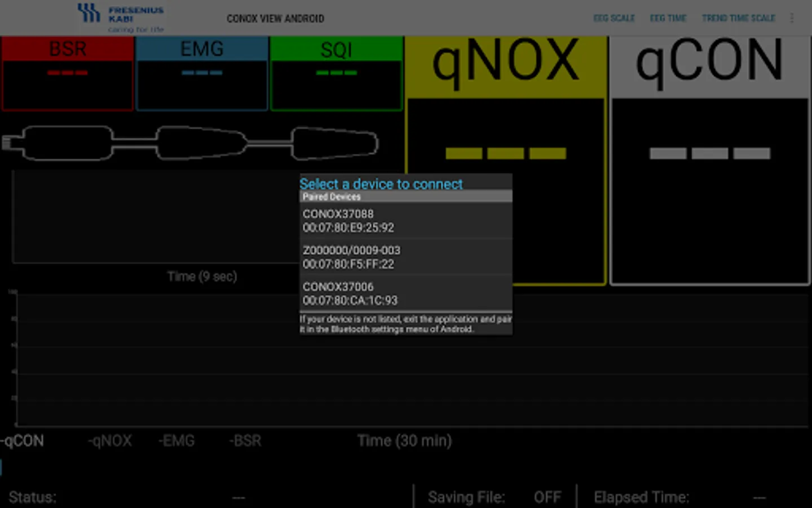Select paired device Z000000/0009-003
The image size is (812, 508).
[406, 257]
